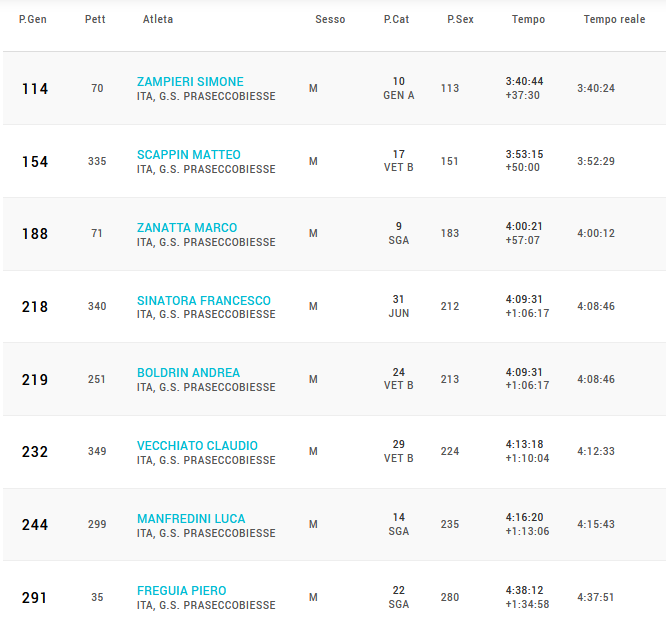Sort by the P.Cat column header
The width and height of the screenshot is (666, 625).
tap(396, 20)
